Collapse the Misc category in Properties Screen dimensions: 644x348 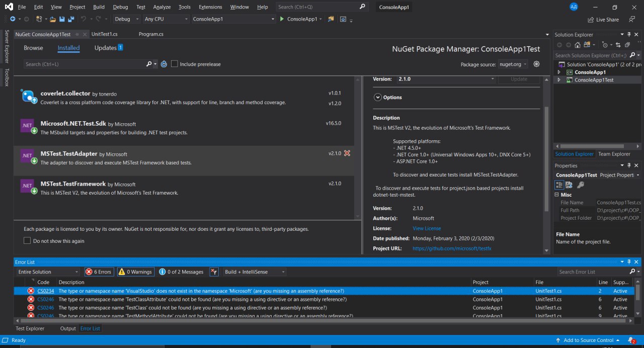557,195
